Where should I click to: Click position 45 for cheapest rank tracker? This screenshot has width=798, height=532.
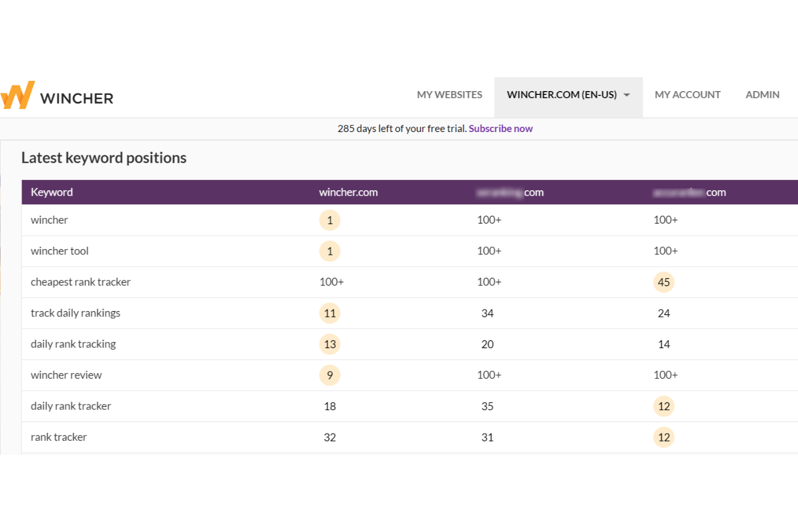tap(664, 282)
